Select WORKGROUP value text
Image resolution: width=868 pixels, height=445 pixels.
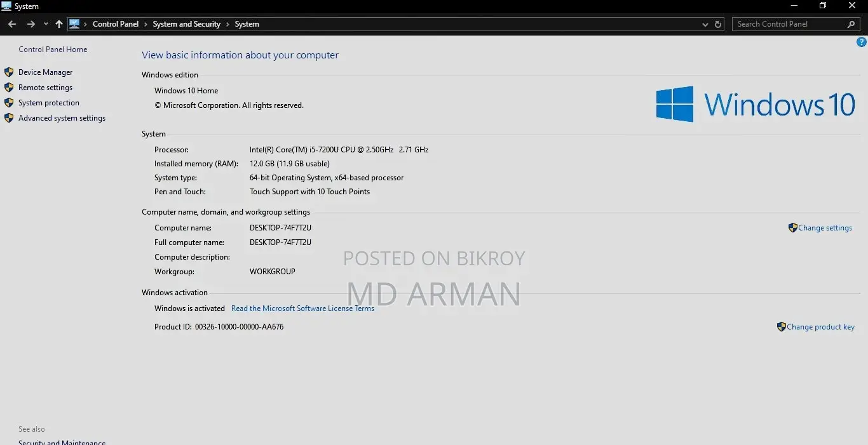(x=273, y=272)
